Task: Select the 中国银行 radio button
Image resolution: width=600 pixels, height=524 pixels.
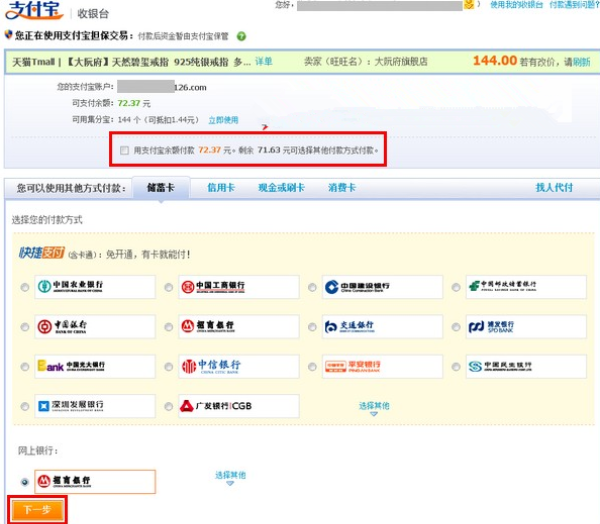Action: pos(25,328)
